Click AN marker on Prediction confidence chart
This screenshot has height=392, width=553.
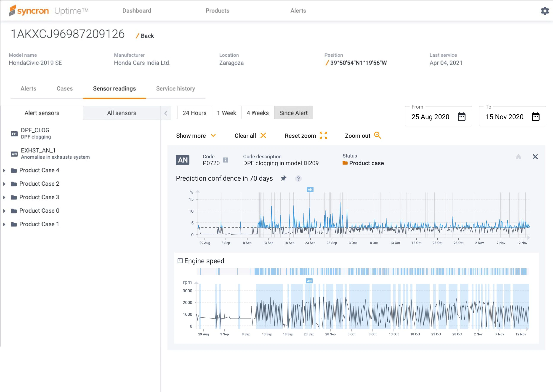click(310, 190)
